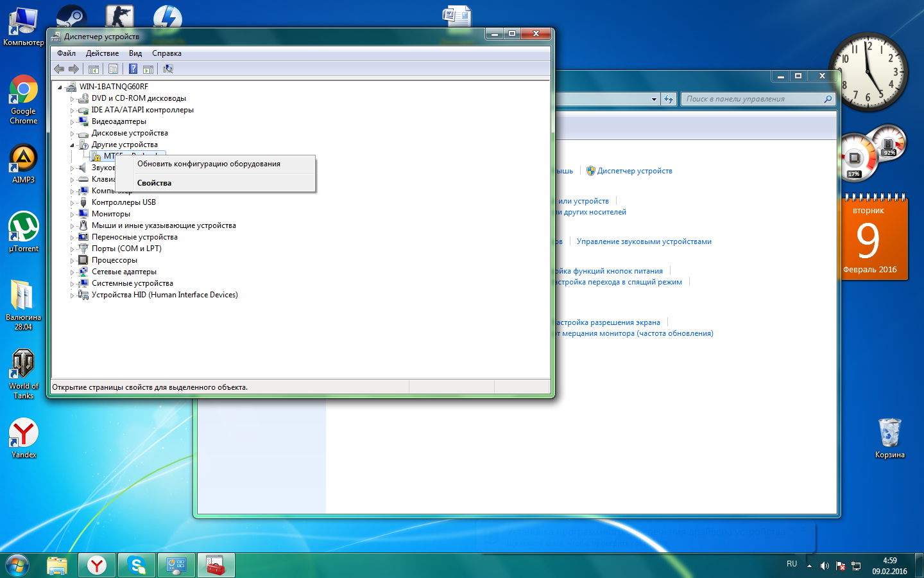
Task: Click the Диспетчер устройств link
Action: pos(634,171)
